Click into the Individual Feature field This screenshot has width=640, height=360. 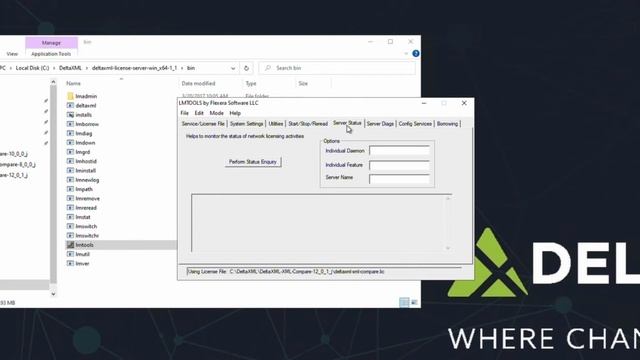tap(399, 165)
